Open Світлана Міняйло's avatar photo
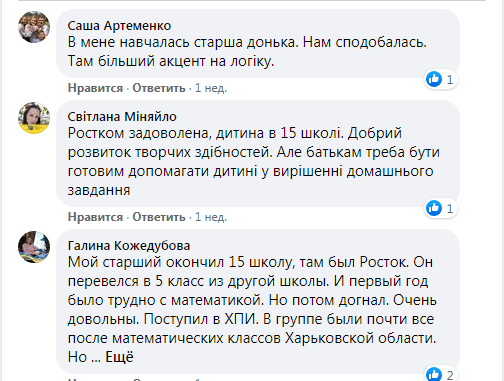This screenshot has width=504, height=381. pyautogui.click(x=34, y=118)
